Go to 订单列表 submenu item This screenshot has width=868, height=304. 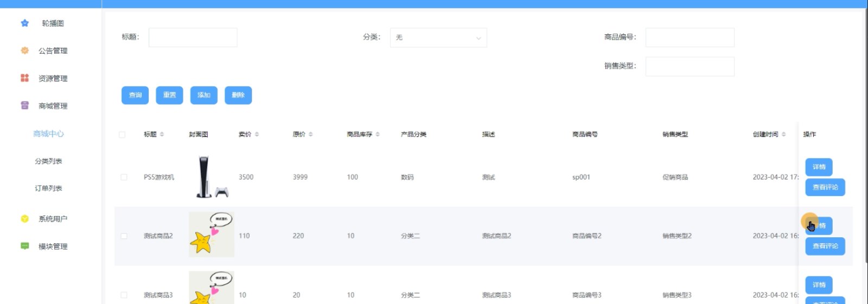click(48, 188)
